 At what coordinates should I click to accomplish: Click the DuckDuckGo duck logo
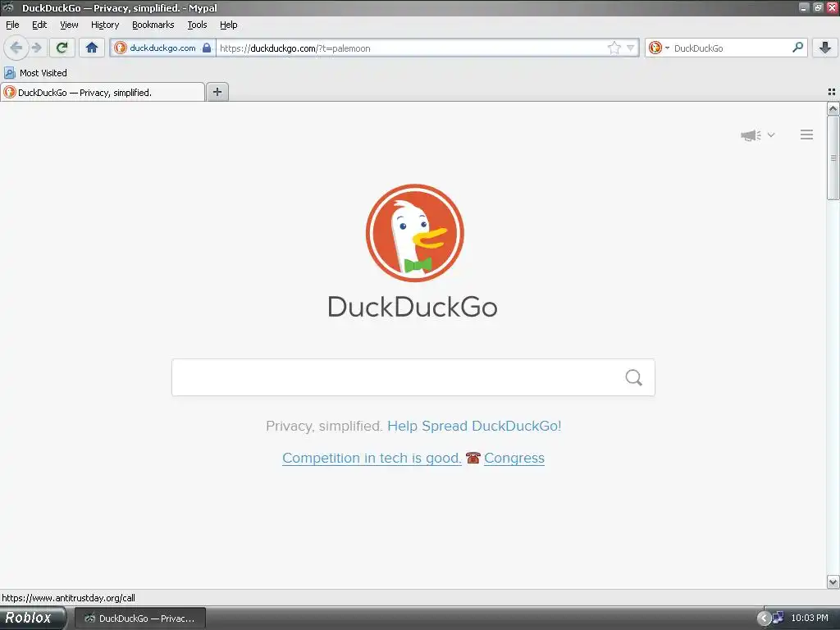tap(414, 233)
